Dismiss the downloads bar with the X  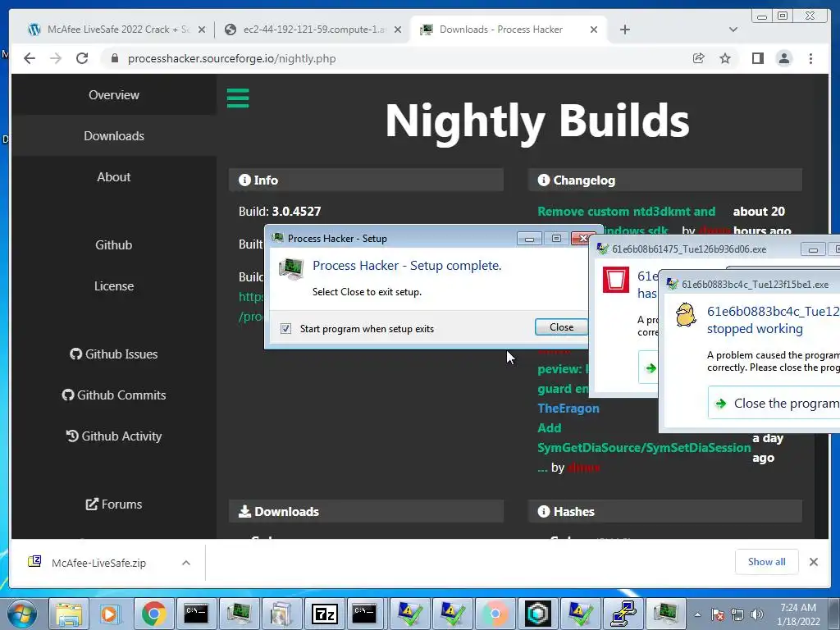813,562
